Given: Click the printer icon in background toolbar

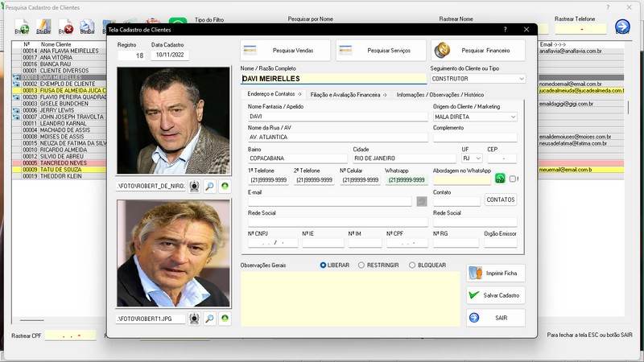Looking at the screenshot, I should coord(87,27).
